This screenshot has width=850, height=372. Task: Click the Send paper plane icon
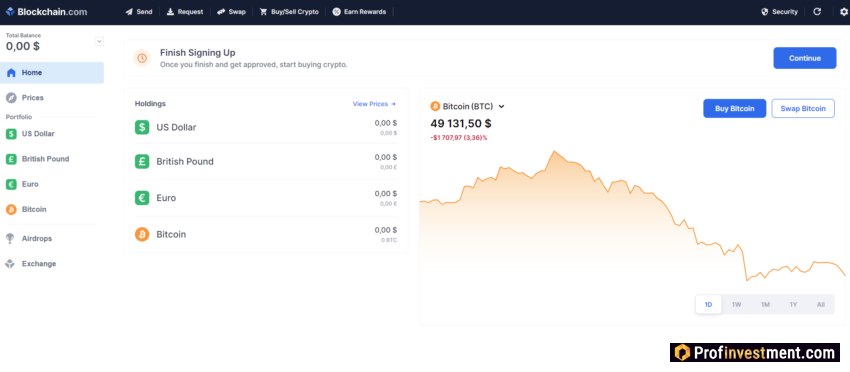coord(129,12)
